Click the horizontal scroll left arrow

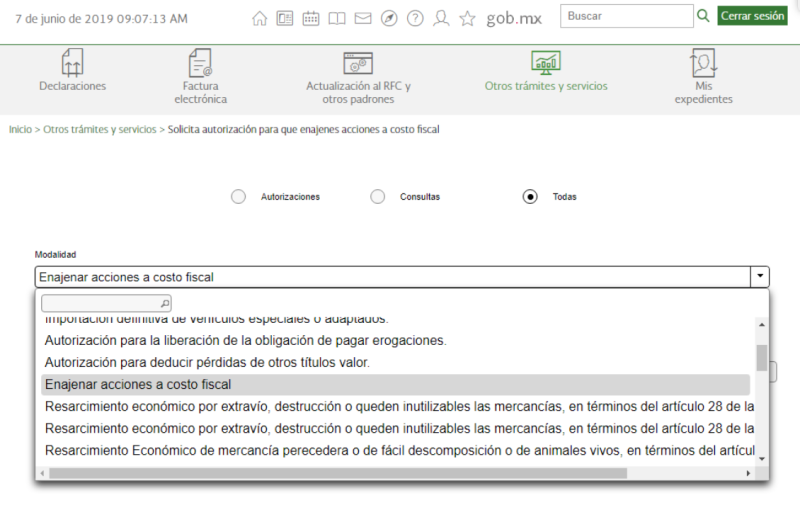42,473
